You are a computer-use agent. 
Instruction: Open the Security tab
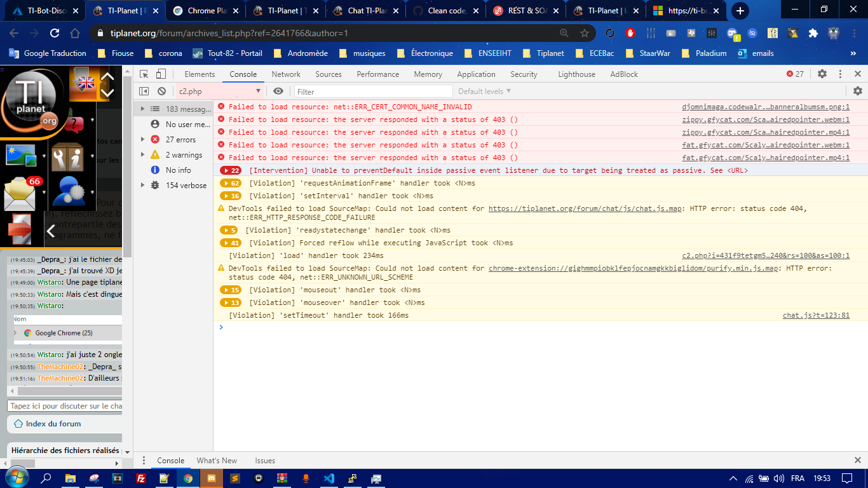524,74
